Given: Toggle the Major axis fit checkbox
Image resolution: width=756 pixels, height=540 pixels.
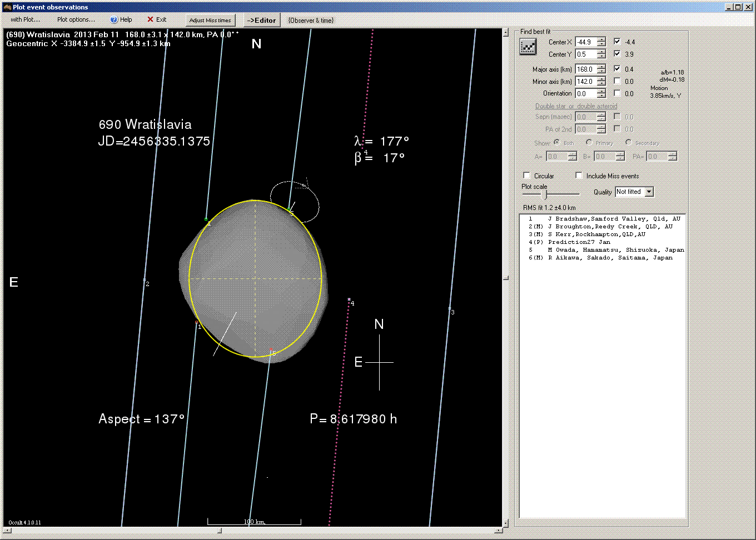Looking at the screenshot, I should click(x=617, y=69).
